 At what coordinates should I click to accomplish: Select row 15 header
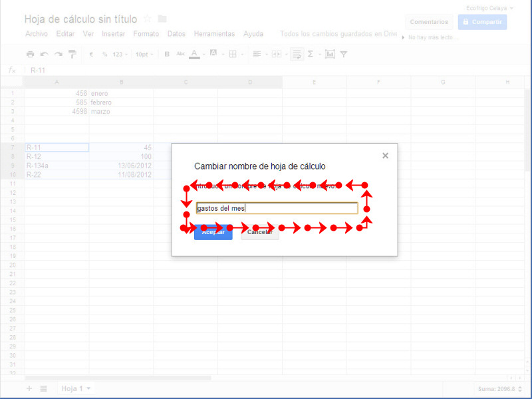coord(13,220)
